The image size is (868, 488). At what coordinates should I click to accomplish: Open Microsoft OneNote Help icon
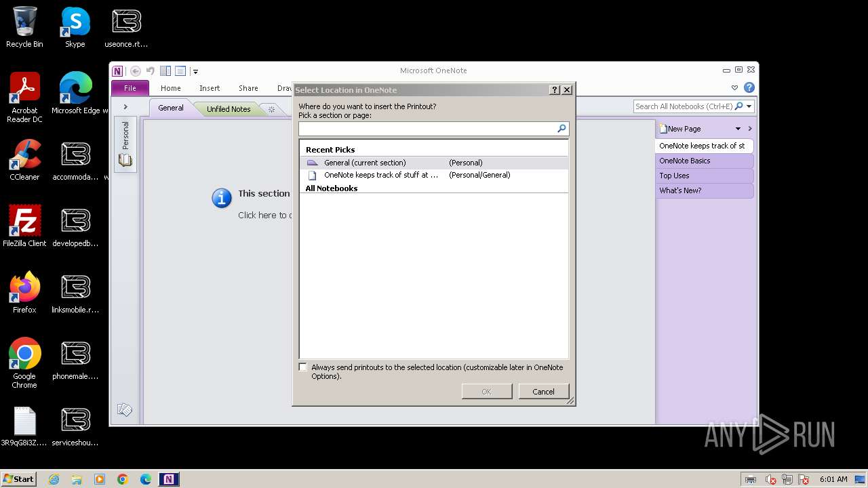click(x=749, y=87)
